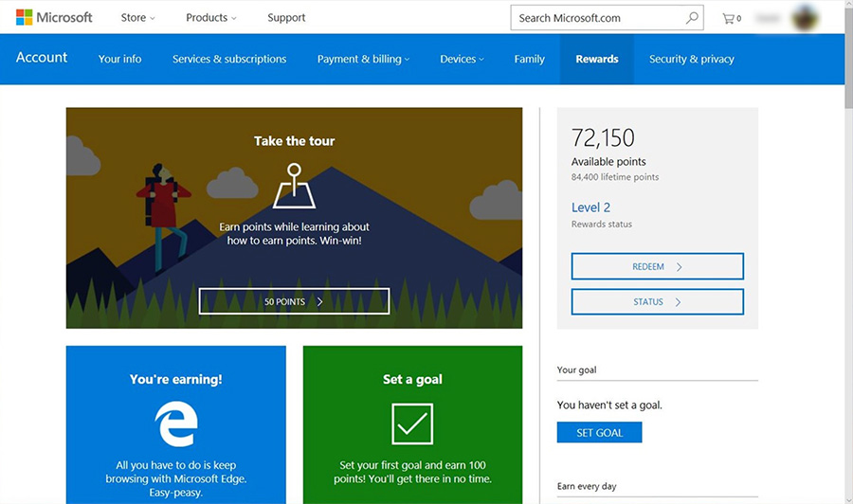Open the Level 2 rewards status link

coord(590,207)
